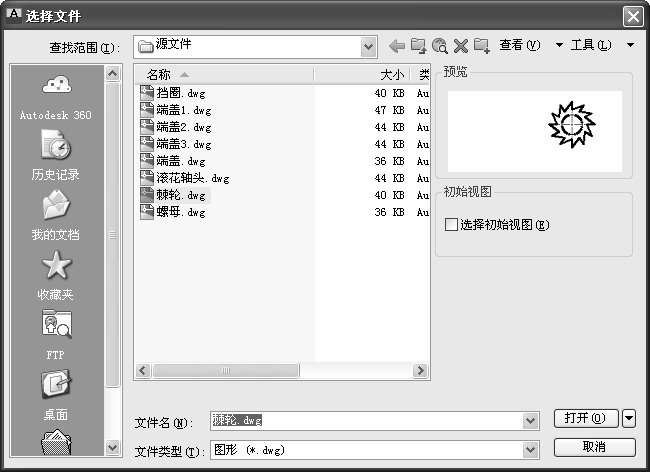Open the 收藏夹 favorites shortcut

pyautogui.click(x=56, y=276)
